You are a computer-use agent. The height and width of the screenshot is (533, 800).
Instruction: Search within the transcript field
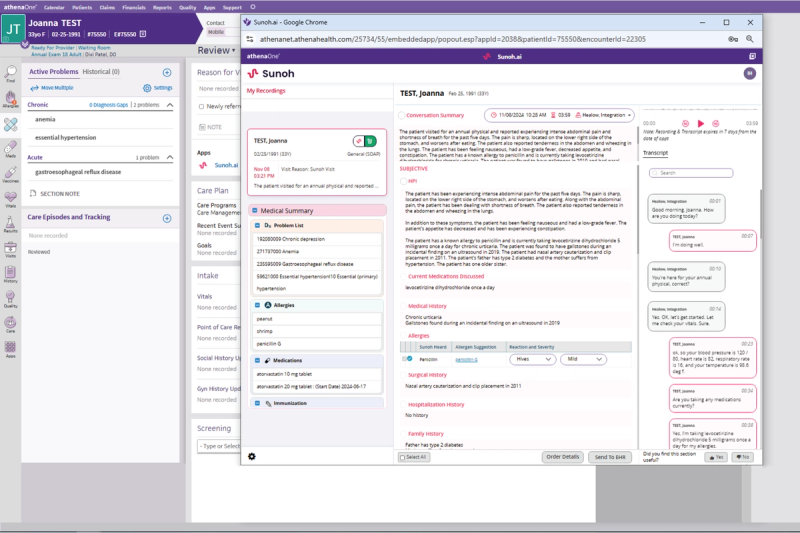tap(691, 173)
